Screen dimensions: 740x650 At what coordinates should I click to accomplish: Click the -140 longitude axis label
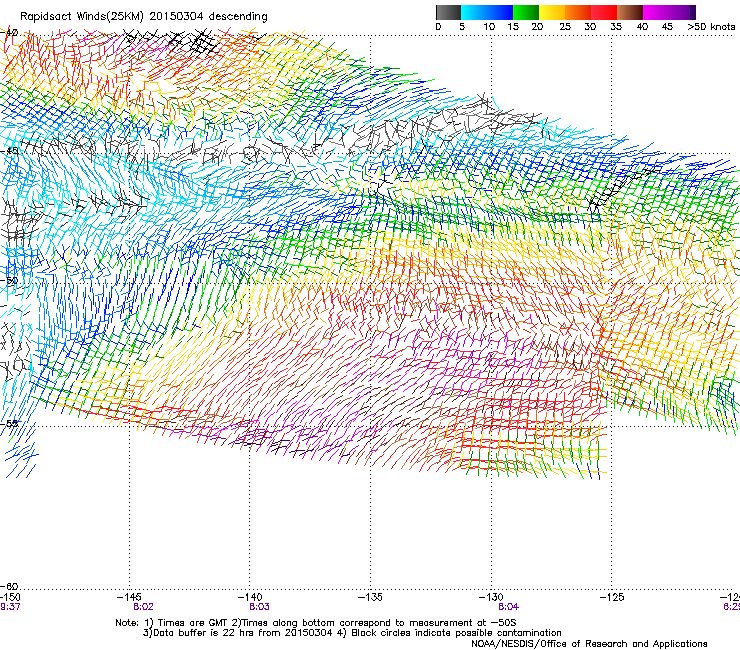tap(249, 597)
